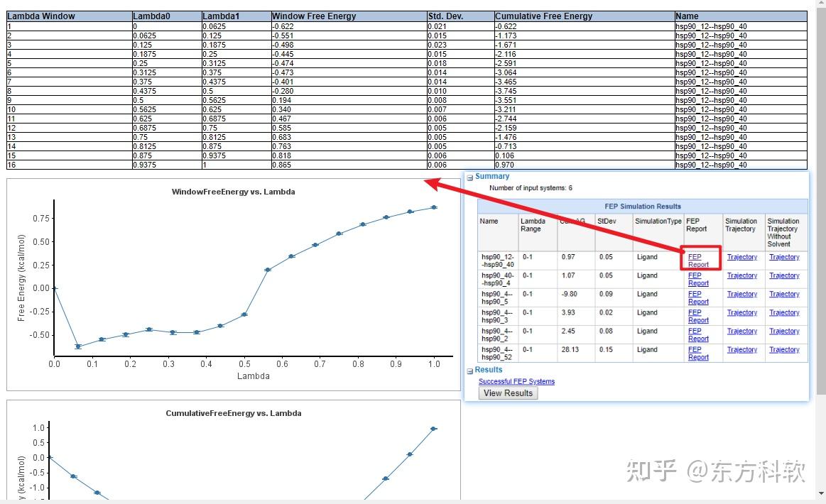Open FEP Report for hsp90_4--hsp90_5

coord(699,297)
